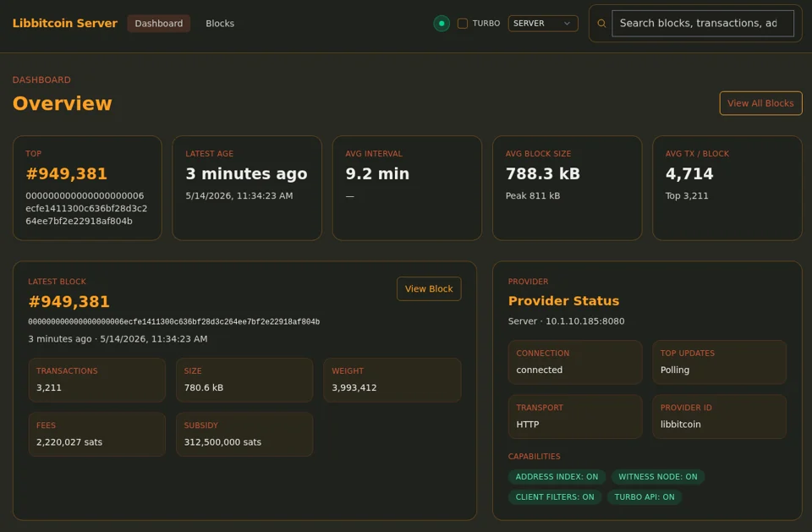Image resolution: width=812 pixels, height=532 pixels.
Task: Open the Blocks tab
Action: (x=220, y=24)
